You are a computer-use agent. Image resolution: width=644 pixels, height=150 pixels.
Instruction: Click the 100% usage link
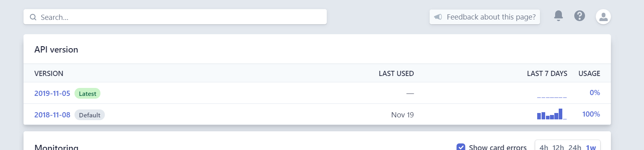591,114
